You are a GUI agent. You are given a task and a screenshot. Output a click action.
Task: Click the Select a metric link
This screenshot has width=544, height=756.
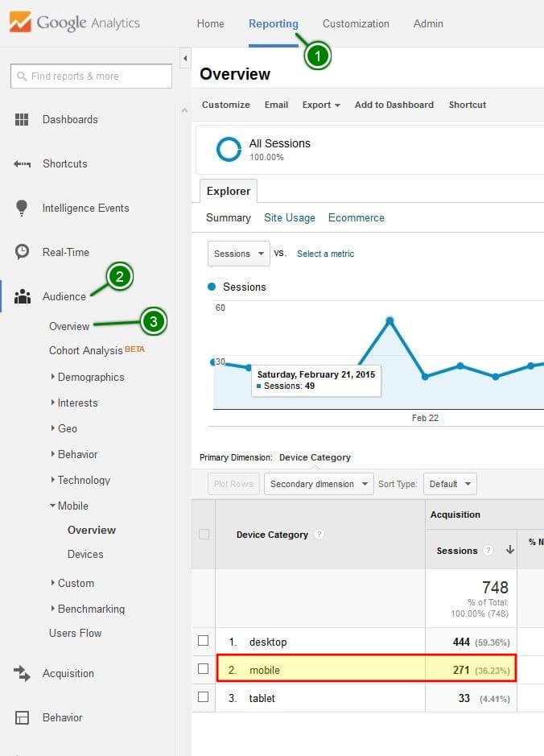click(x=325, y=254)
